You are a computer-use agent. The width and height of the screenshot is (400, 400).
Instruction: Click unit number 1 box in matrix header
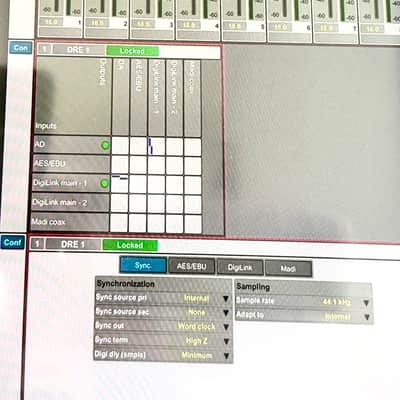[44, 50]
